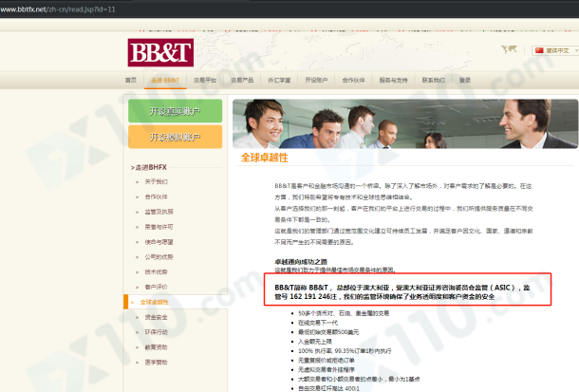
Task: Open 教育资助 in the sidebar
Action: (156, 347)
